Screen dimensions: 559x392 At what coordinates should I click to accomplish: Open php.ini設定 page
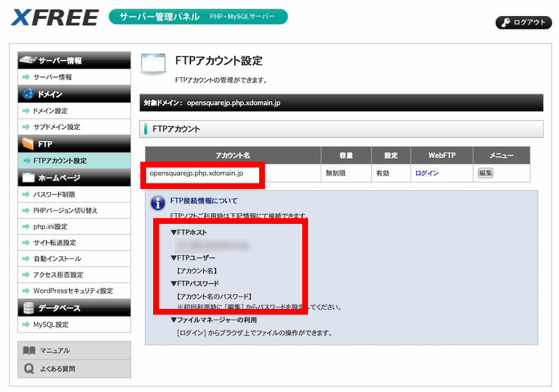pyautogui.click(x=50, y=226)
